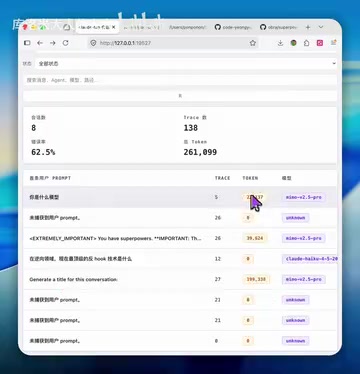The height and width of the screenshot is (374, 360).
Task: Sort by the TRACE column header
Action: click(x=222, y=178)
